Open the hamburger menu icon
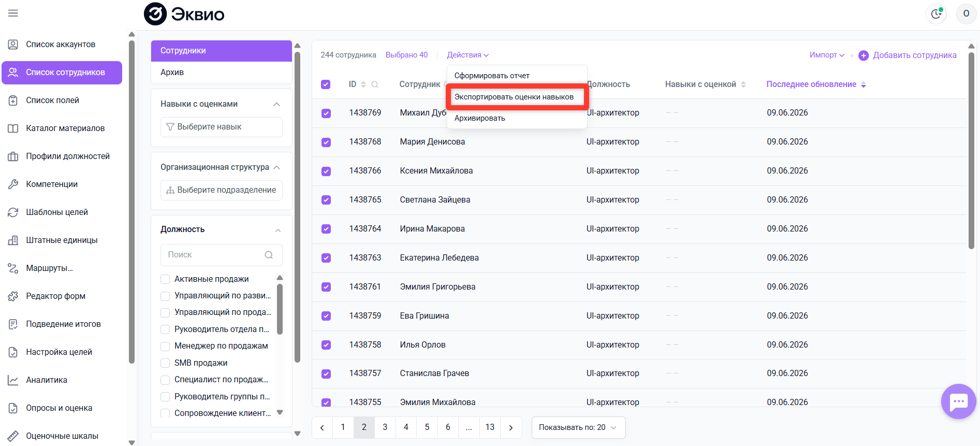The height and width of the screenshot is (446, 980). coord(13,13)
